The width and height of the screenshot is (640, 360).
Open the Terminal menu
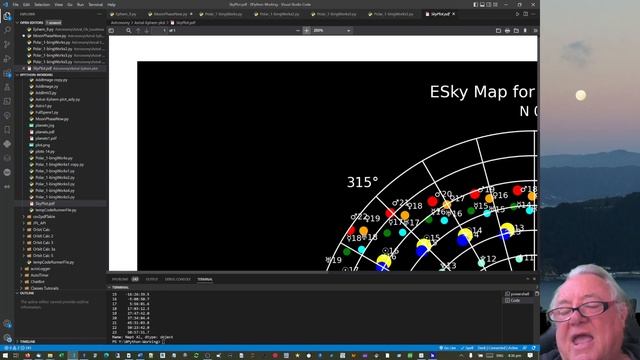coord(96,4)
